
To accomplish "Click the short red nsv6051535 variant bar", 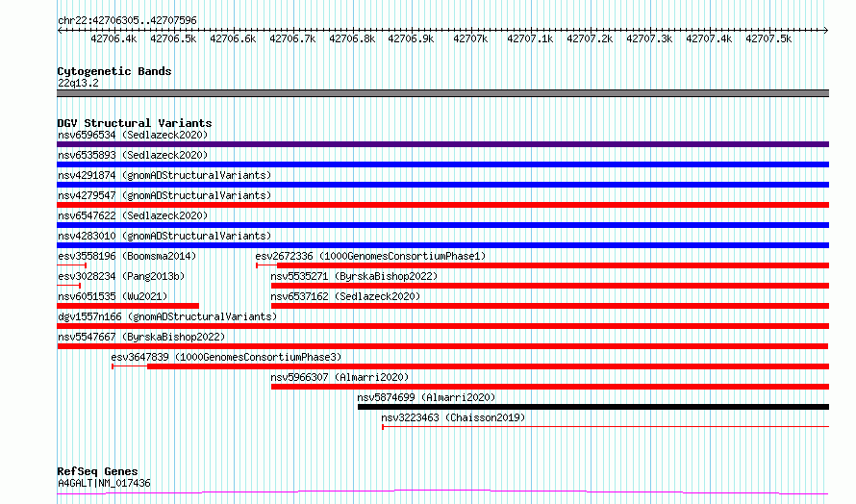I will (128, 306).
